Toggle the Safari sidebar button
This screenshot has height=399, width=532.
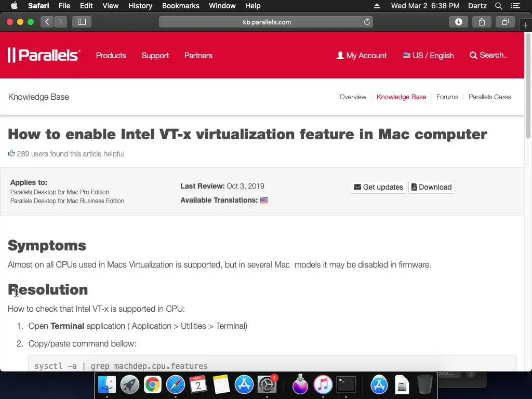point(82,22)
